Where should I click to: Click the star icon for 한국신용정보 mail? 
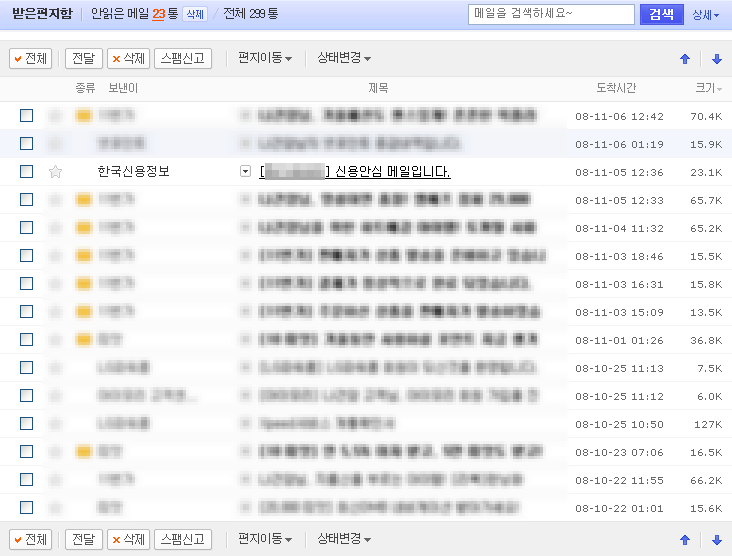(55, 172)
